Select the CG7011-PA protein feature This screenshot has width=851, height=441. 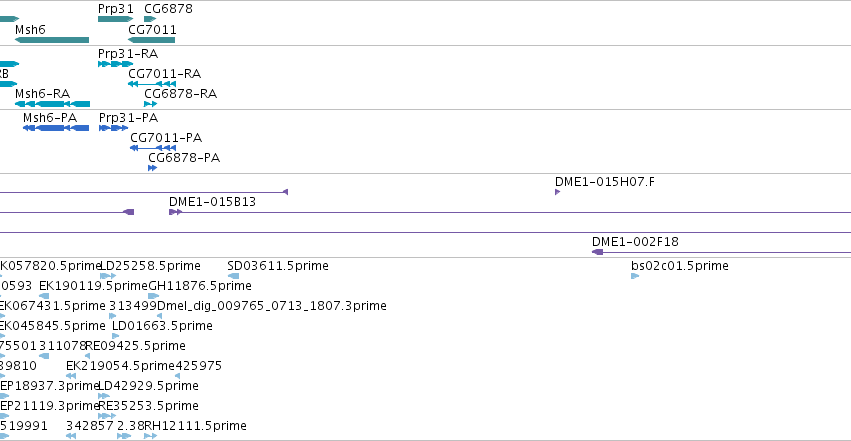point(153,148)
